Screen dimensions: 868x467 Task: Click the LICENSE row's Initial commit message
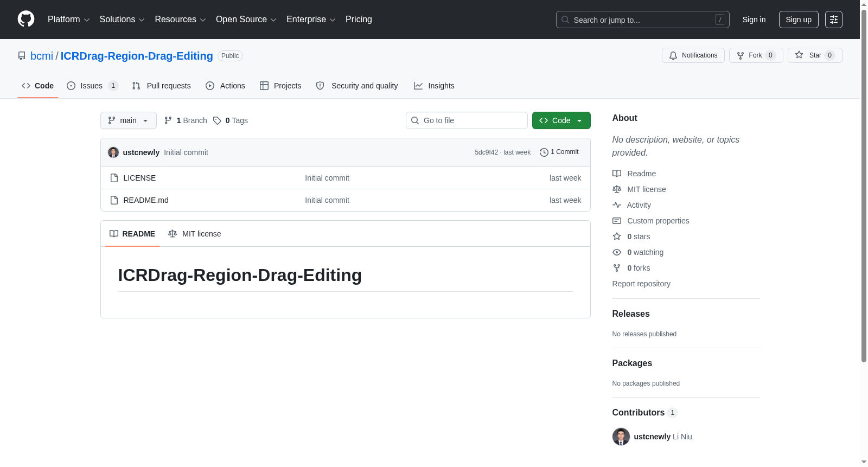click(x=327, y=178)
